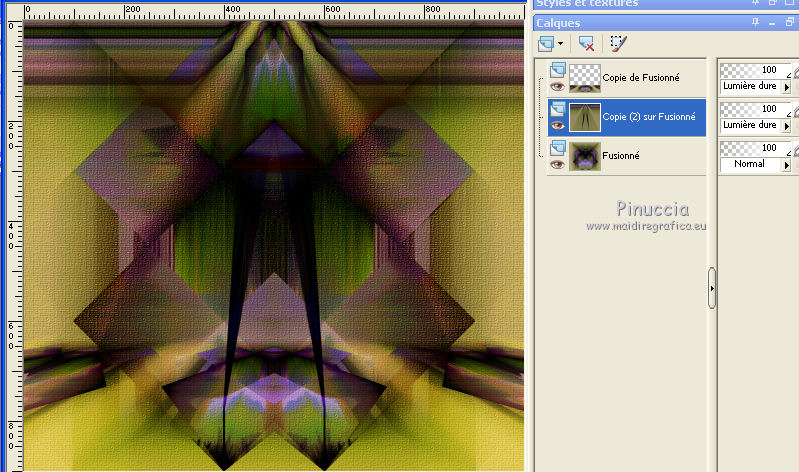Select the Copie de Fusionné layer thumbnail
Screen dimensions: 799x472
pos(584,78)
